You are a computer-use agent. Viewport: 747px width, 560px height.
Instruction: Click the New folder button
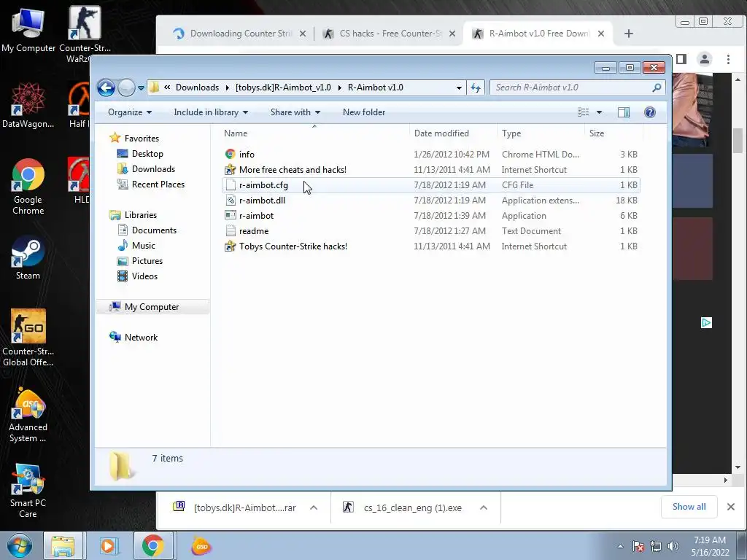point(364,112)
